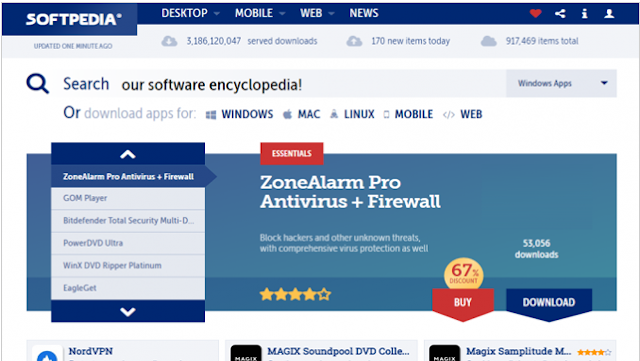The image size is (640, 361).
Task: Click the 67% discount badge
Action: tap(464, 273)
